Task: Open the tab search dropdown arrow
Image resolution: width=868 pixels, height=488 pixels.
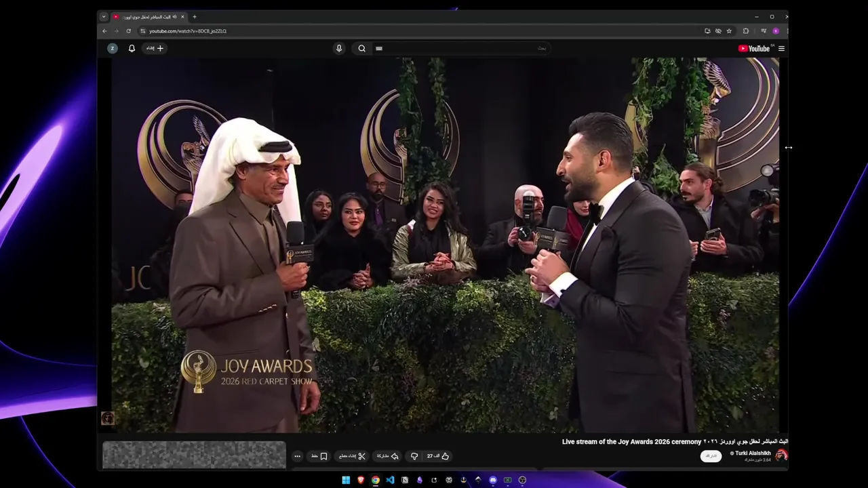Action: [104, 16]
